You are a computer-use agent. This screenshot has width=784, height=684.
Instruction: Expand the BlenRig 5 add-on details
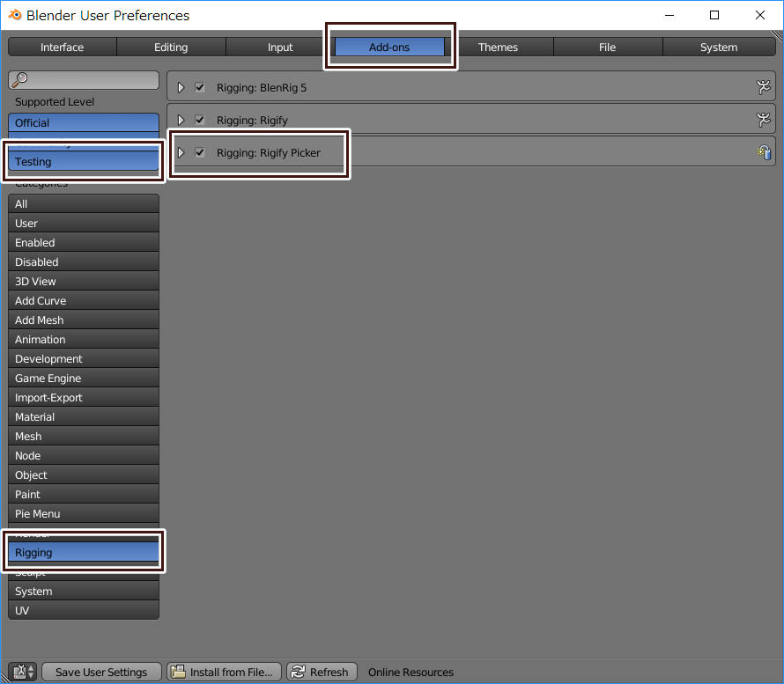coord(181,87)
